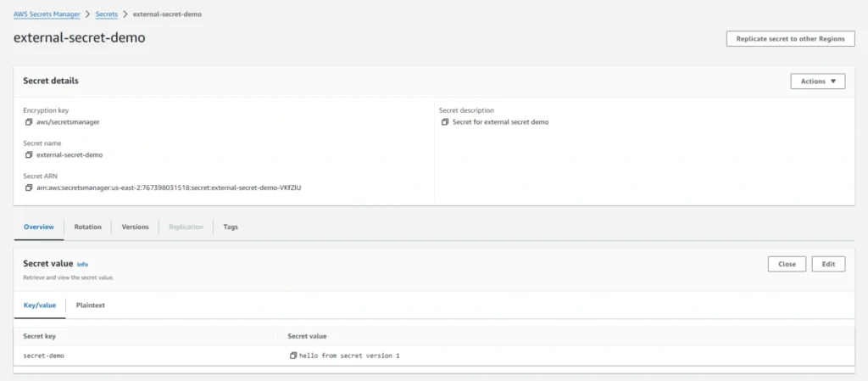Open the Info link beside Secret value
Viewport: 868px width, 381px height.
tap(82, 265)
